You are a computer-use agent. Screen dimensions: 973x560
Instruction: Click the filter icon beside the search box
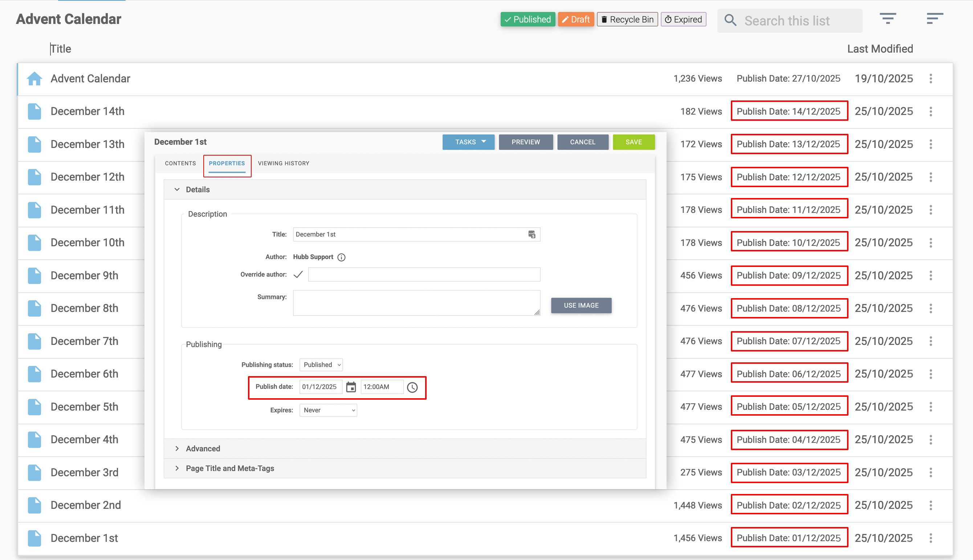click(x=888, y=18)
